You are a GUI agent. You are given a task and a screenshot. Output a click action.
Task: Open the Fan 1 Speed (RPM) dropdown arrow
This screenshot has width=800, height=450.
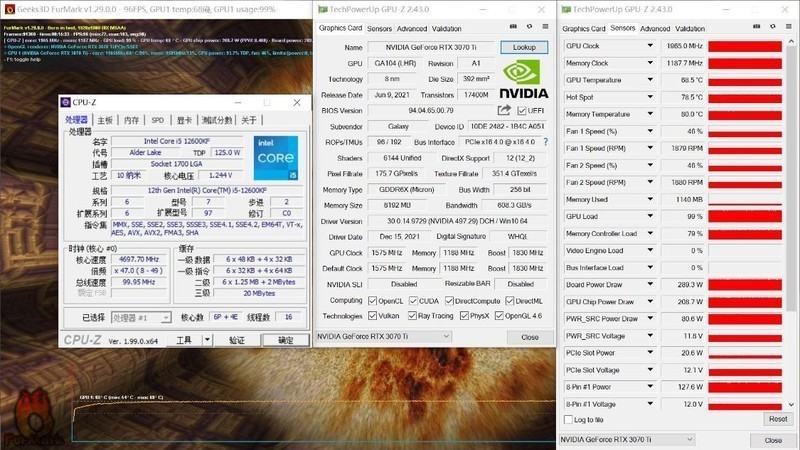650,148
